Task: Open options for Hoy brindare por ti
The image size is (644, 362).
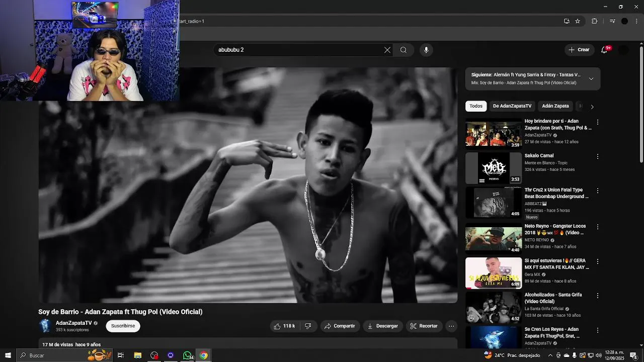Action: (x=598, y=122)
